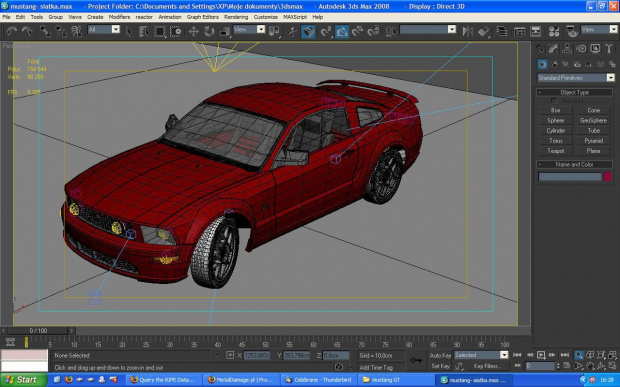Activate the Select and Link tool

click(x=45, y=31)
